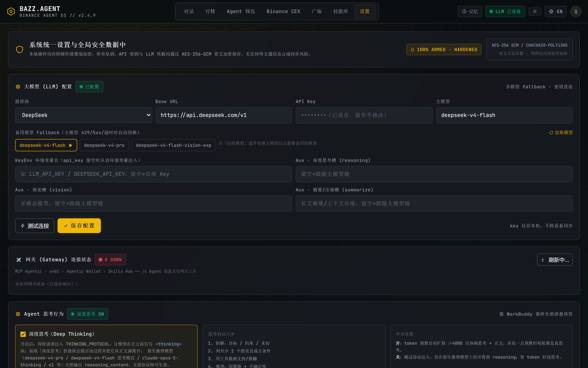Screen dimensions: 588x368
Task: Click the BAZZ.AGENT hexagon logo
Action: pos(11,11)
